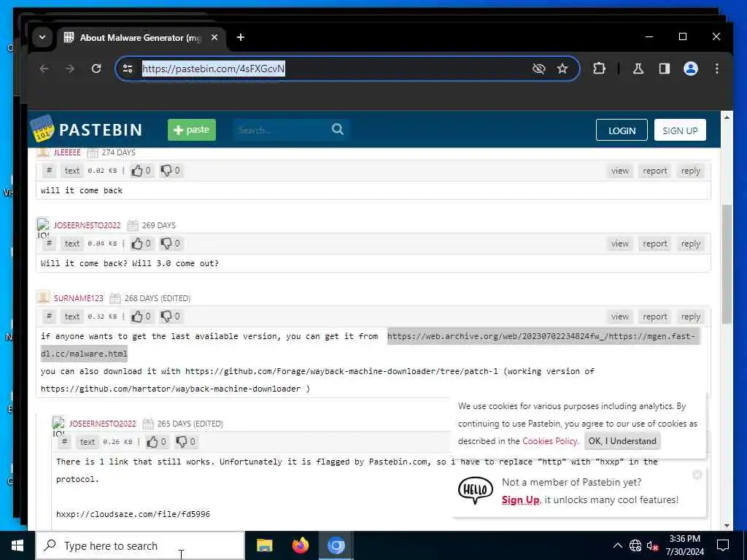
Task: Create a new paste with the green button
Action: pos(192,130)
